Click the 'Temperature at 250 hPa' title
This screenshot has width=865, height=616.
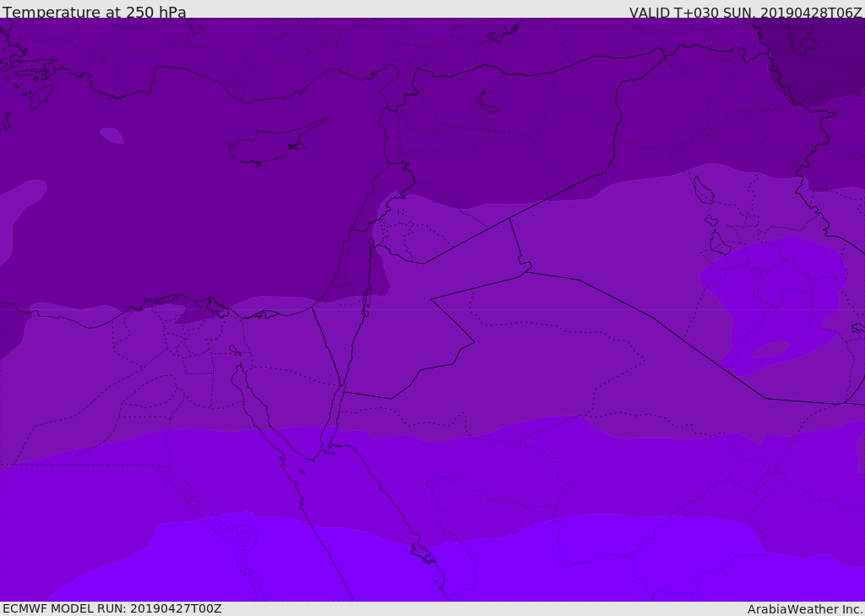tap(95, 12)
